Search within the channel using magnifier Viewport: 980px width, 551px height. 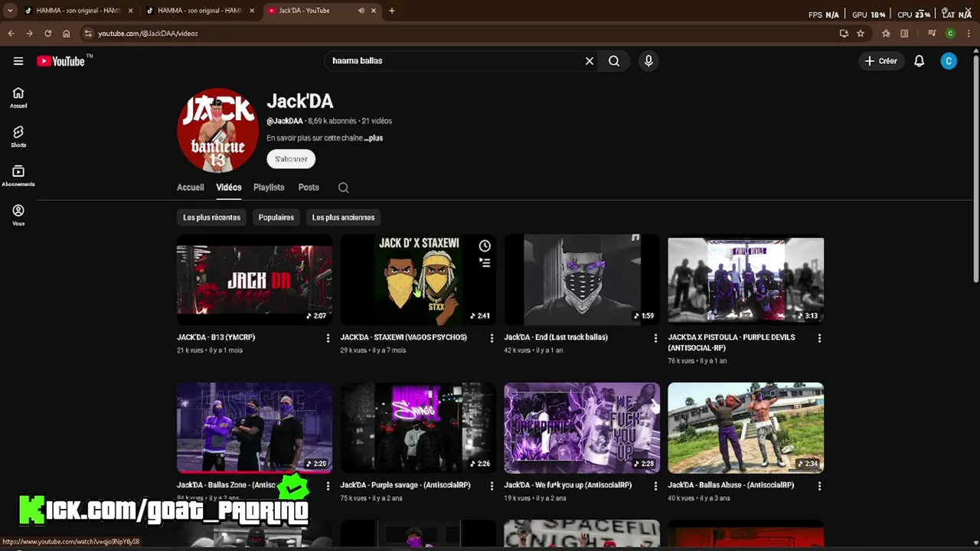(x=344, y=187)
